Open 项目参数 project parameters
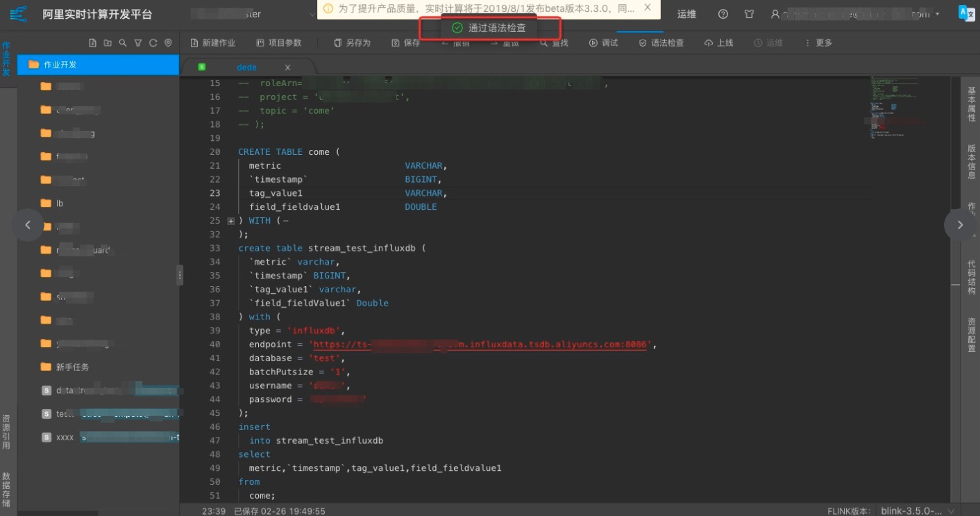 click(279, 43)
